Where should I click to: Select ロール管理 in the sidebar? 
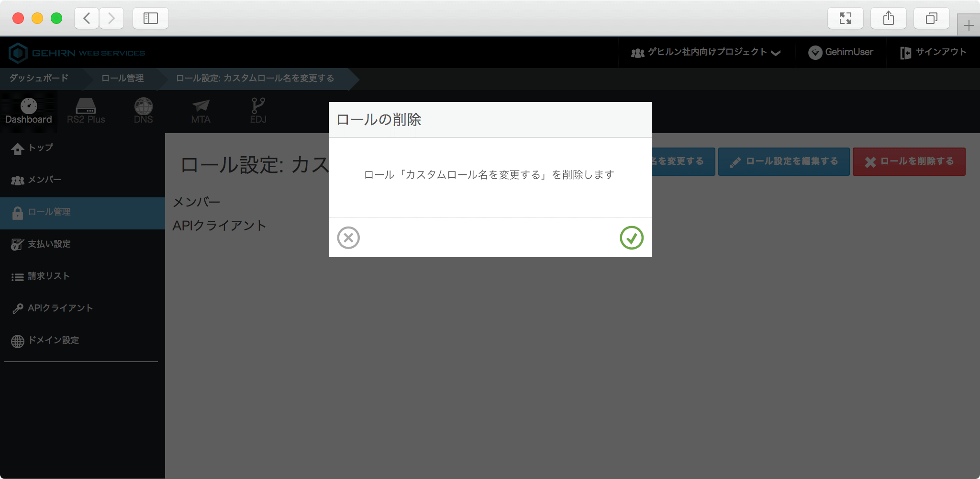click(x=49, y=212)
